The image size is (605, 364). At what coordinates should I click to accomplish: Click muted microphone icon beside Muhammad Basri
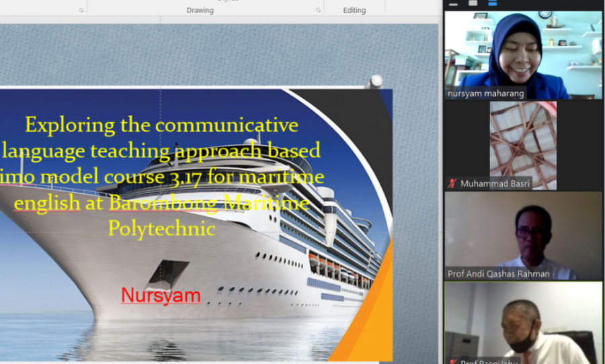pos(452,183)
